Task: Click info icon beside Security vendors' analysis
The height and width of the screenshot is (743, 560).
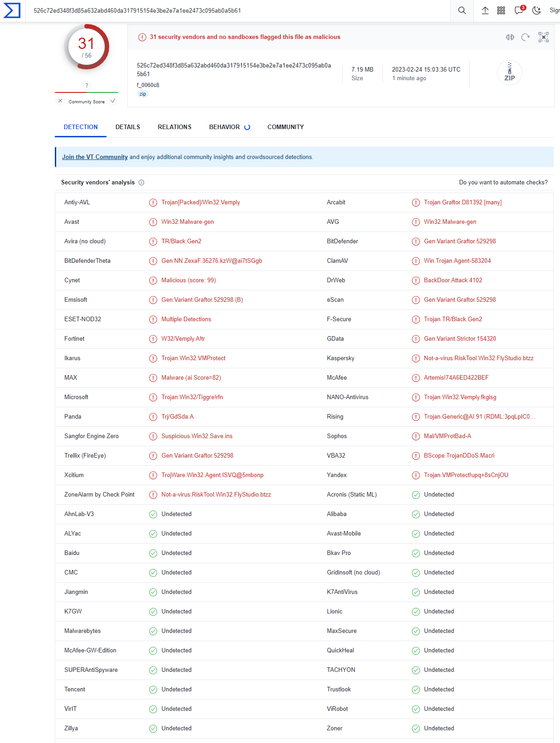Action: click(141, 183)
